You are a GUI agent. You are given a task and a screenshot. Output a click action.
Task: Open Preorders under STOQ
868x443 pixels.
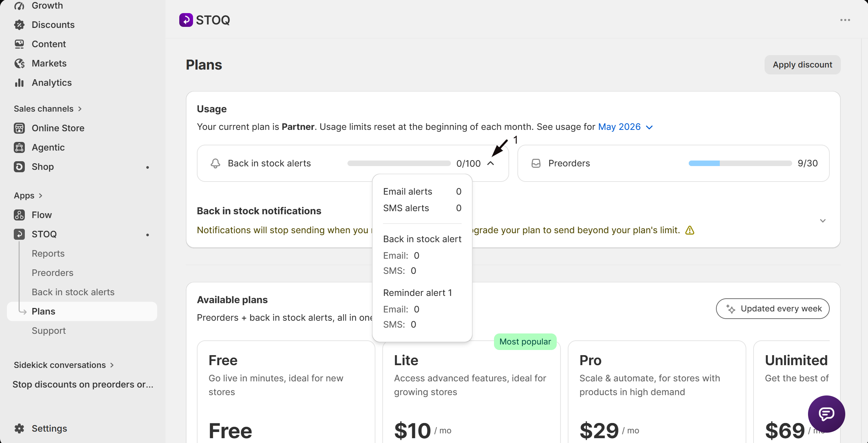tap(52, 273)
